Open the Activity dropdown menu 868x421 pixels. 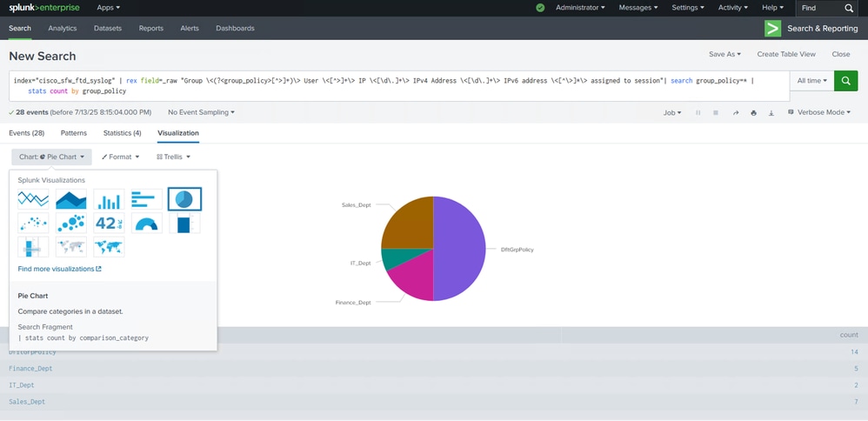(734, 8)
